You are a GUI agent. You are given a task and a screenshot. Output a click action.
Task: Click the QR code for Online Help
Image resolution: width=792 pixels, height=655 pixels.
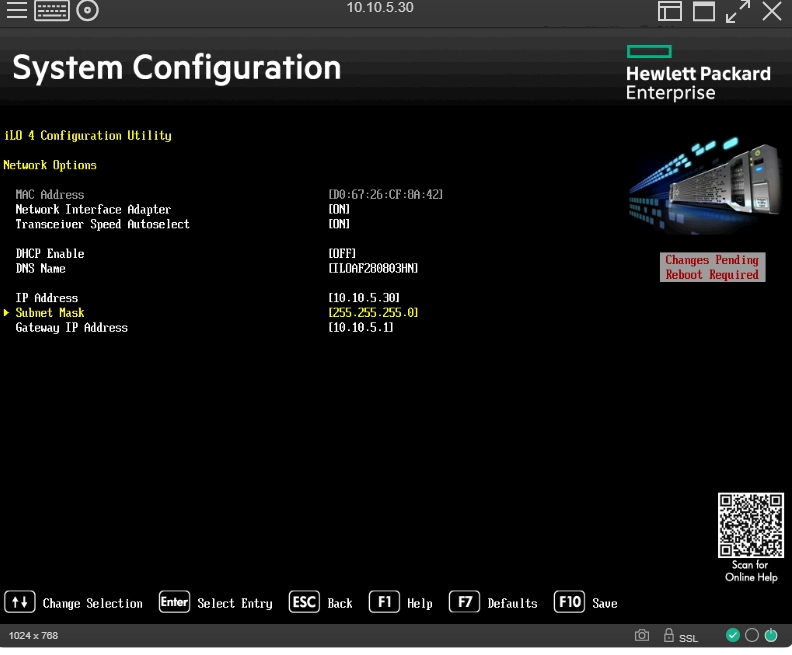click(x=750, y=525)
